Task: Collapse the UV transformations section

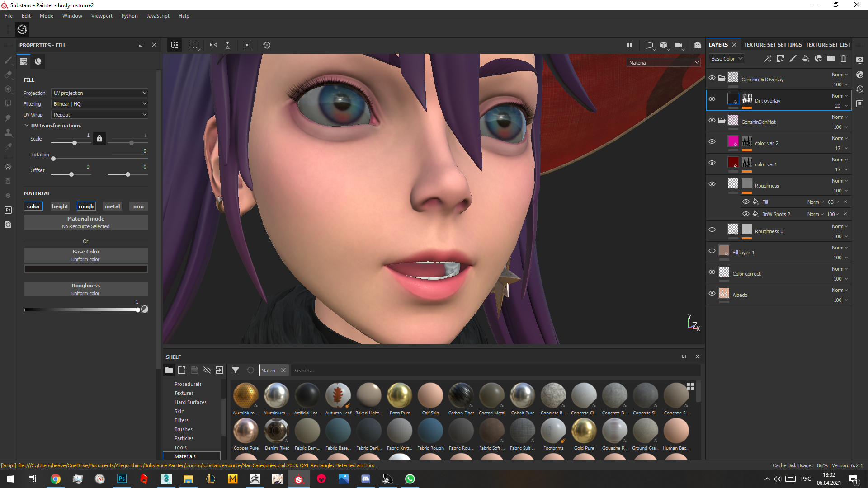Action: point(27,126)
